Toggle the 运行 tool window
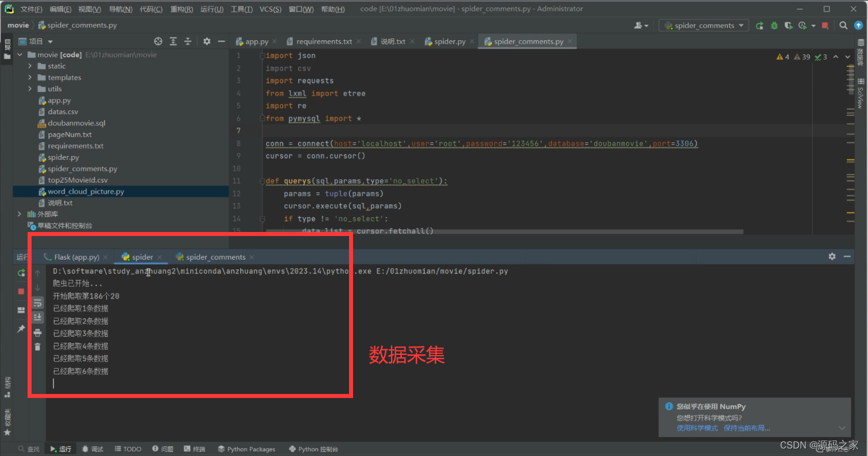 pos(60,449)
